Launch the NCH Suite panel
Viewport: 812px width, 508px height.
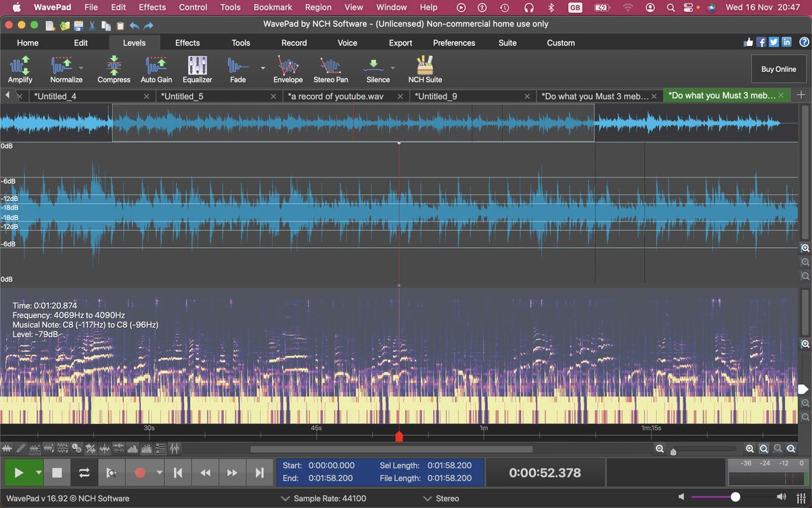click(424, 68)
